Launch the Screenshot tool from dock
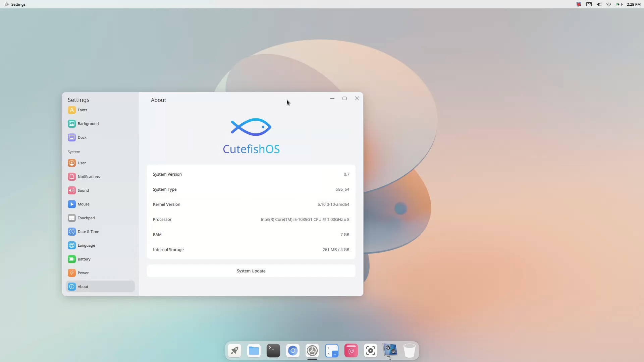644x362 pixels. 371,351
